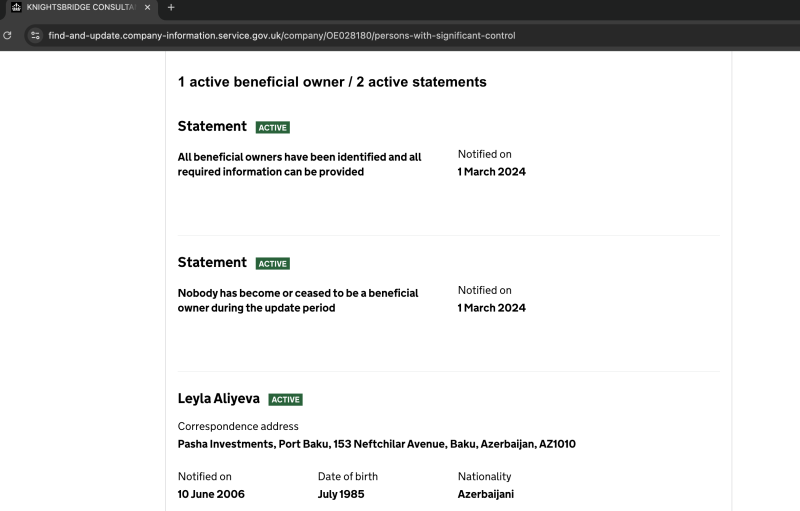Click the 'Nationality' label

[484, 476]
